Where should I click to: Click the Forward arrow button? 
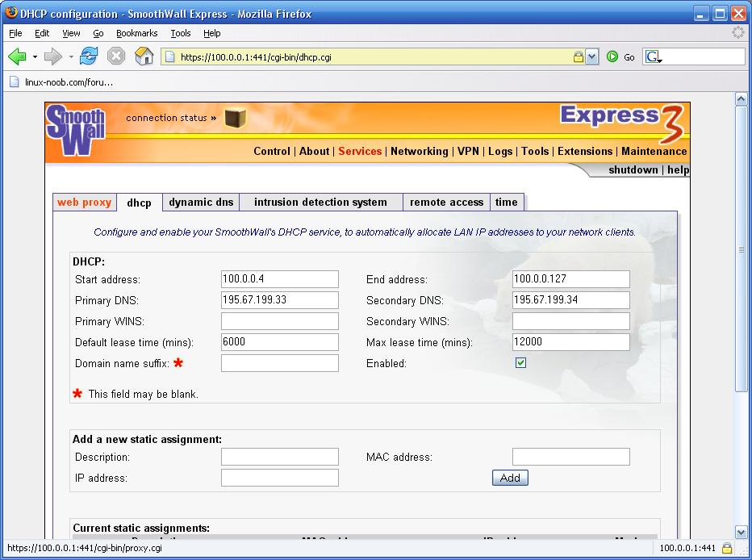coord(52,56)
